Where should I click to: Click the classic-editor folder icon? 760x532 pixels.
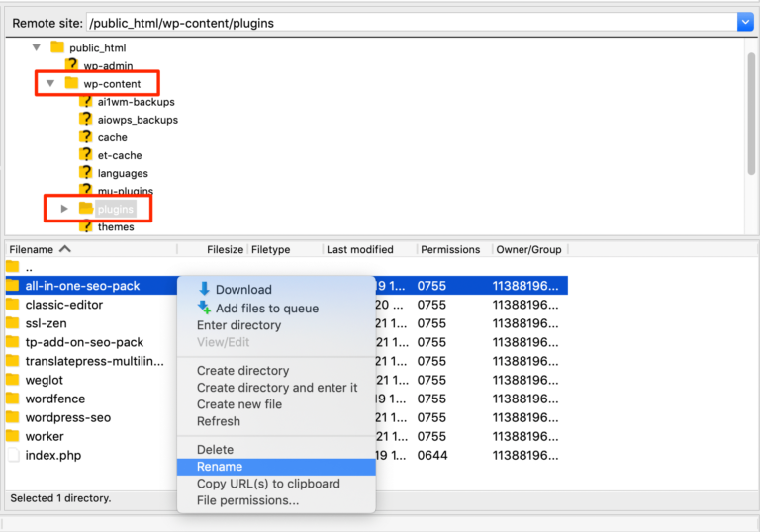pos(13,305)
